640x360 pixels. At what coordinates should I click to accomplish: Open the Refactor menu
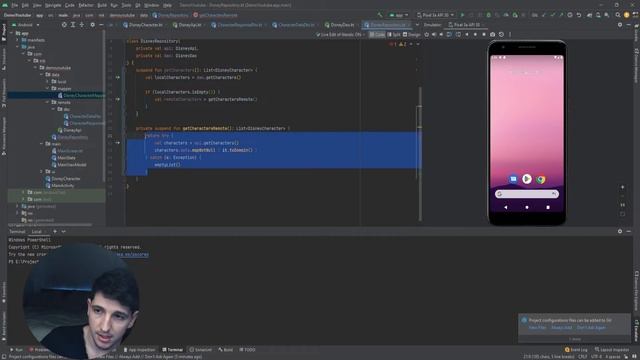click(86, 5)
